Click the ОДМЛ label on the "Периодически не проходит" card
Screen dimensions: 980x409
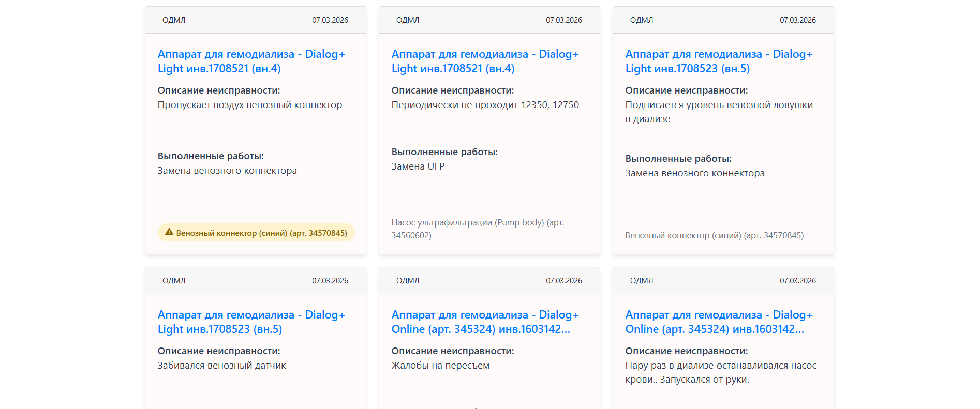pos(408,20)
